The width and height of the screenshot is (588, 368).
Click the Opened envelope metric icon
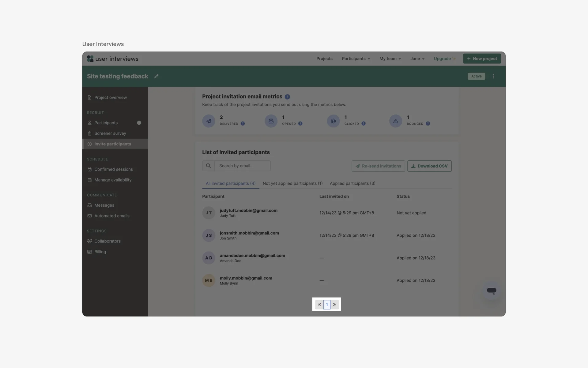(x=271, y=121)
